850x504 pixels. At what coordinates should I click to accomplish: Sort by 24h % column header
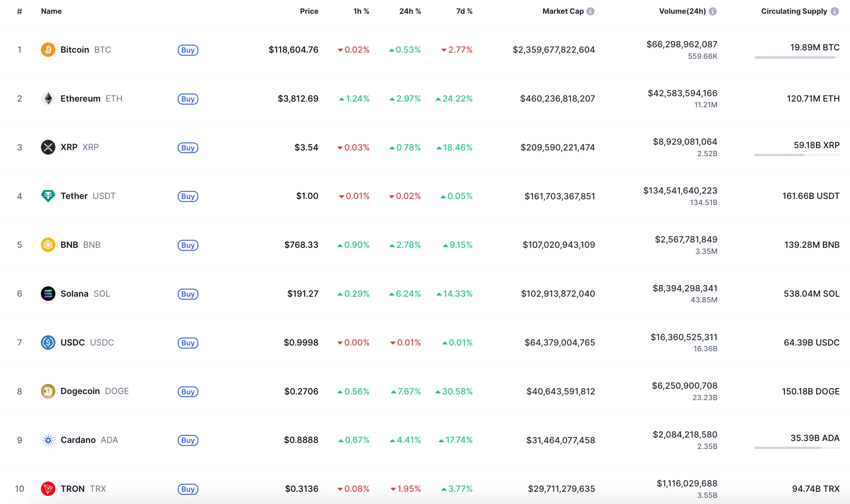(410, 11)
